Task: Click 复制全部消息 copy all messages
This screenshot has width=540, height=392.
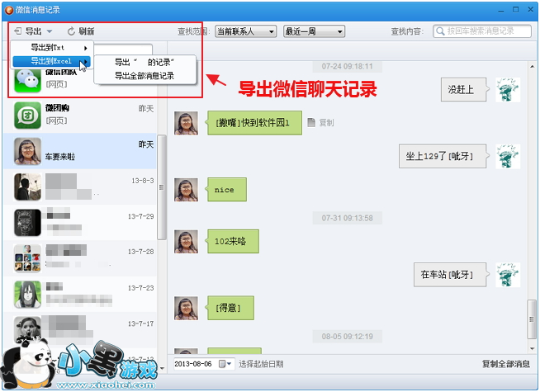Action: (505, 364)
